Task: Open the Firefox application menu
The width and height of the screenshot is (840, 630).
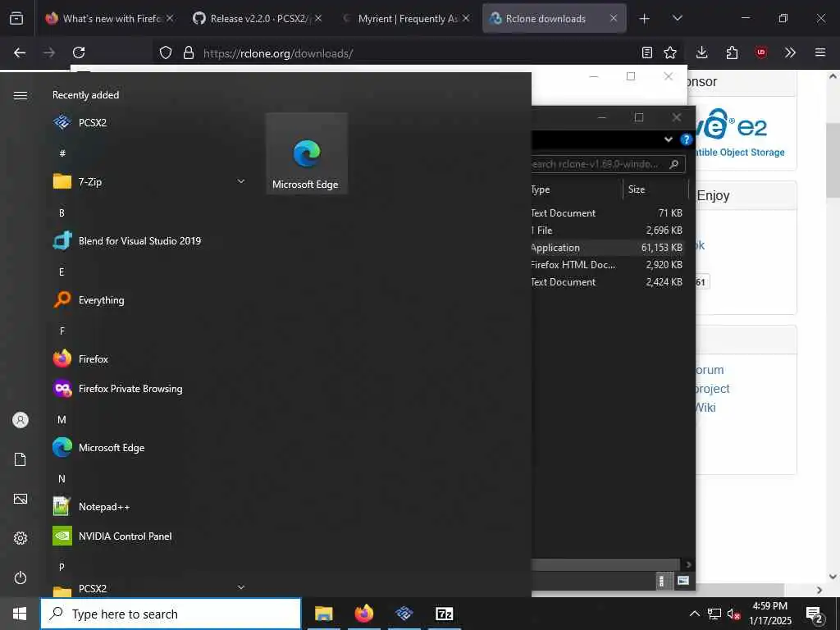Action: [x=820, y=52]
